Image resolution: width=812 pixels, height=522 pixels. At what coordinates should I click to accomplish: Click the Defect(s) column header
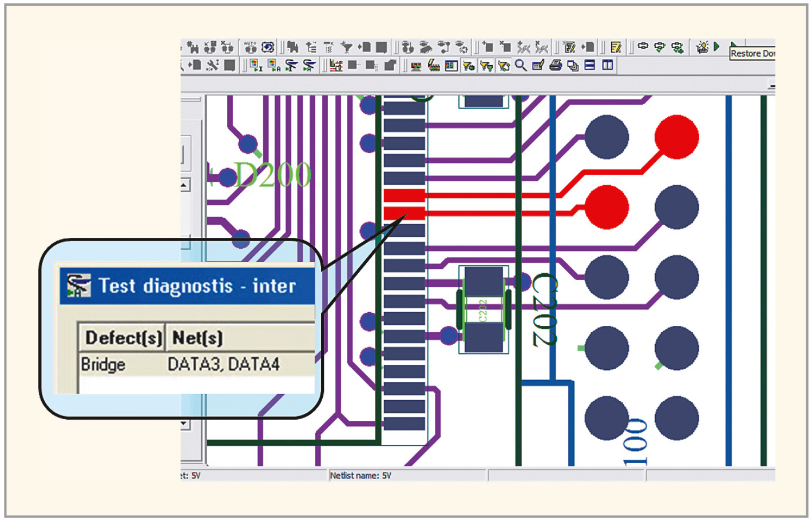[122, 338]
